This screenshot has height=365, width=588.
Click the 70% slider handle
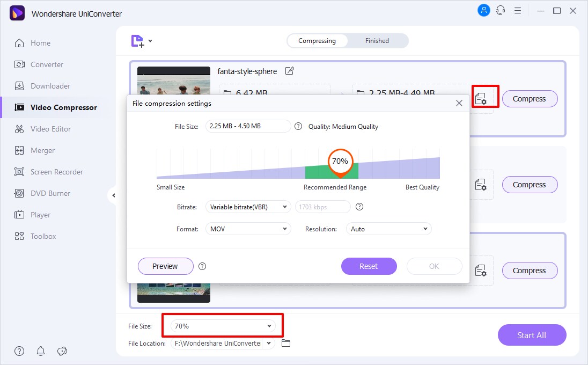340,162
